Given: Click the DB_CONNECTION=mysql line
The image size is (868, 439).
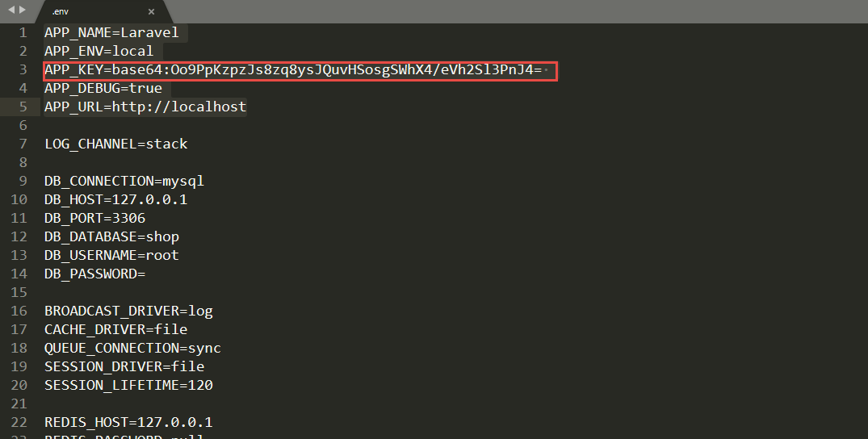Looking at the screenshot, I should 124,181.
